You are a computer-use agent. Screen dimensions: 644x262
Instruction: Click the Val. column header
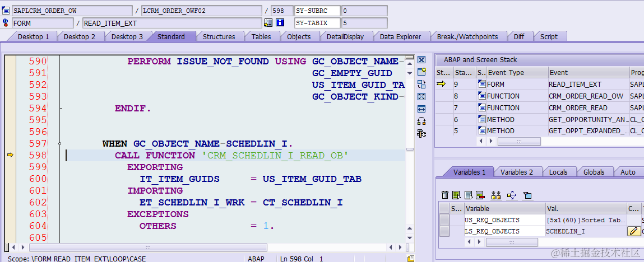click(x=586, y=209)
